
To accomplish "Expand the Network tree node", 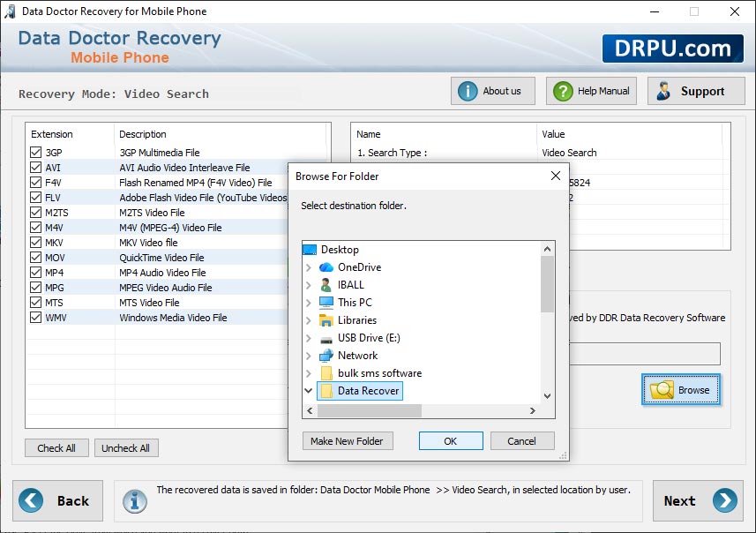I will 309,356.
